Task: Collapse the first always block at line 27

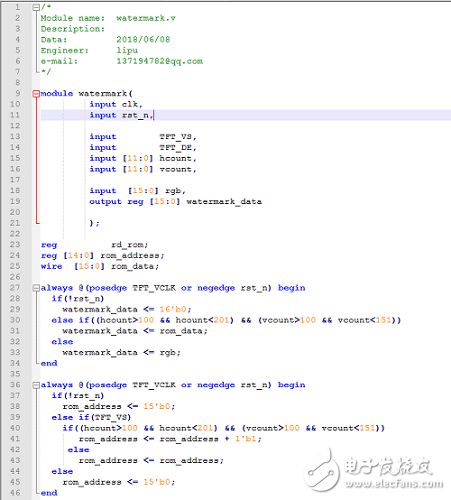Action: point(36,288)
